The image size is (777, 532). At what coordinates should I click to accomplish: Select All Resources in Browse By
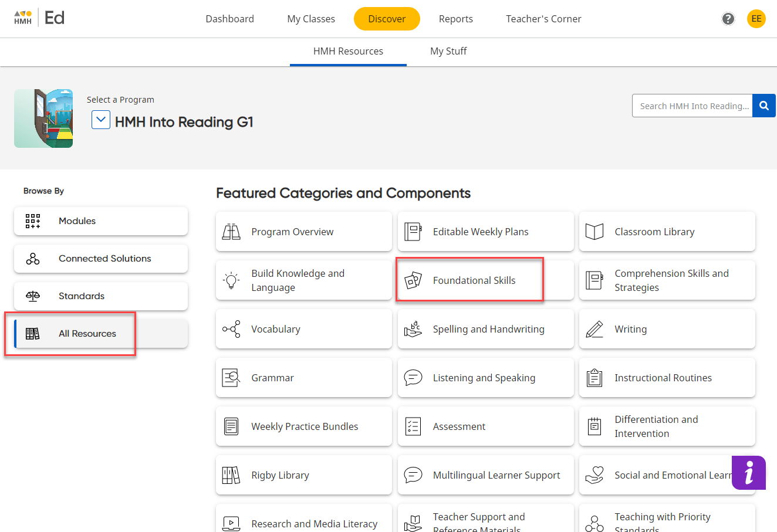[87, 334]
